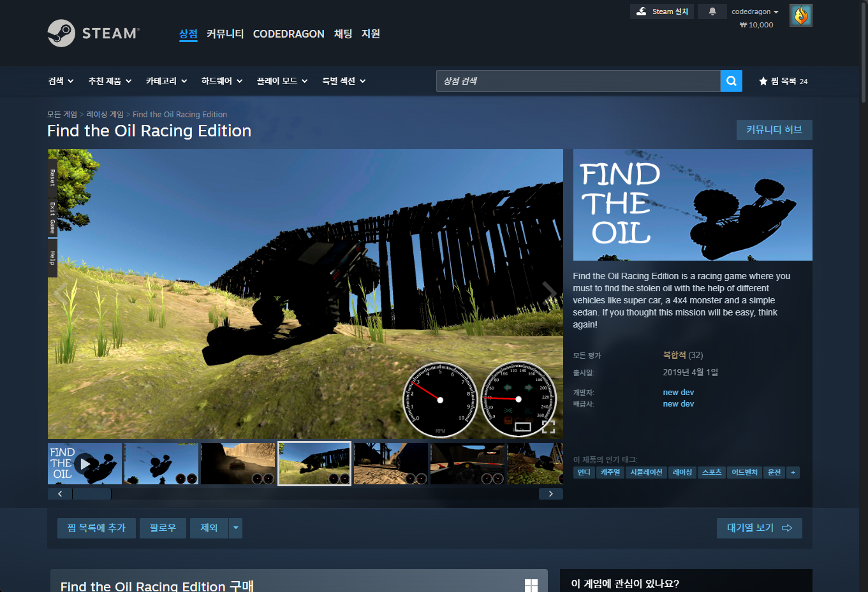
Task: Click the magnifier search button
Action: (731, 81)
